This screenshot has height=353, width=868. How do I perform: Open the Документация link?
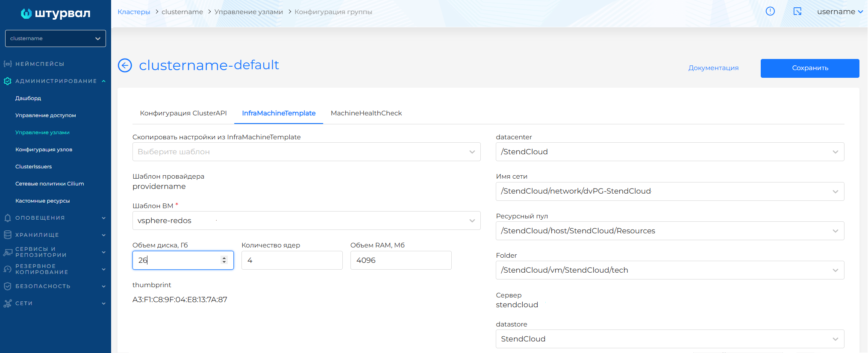(x=713, y=68)
